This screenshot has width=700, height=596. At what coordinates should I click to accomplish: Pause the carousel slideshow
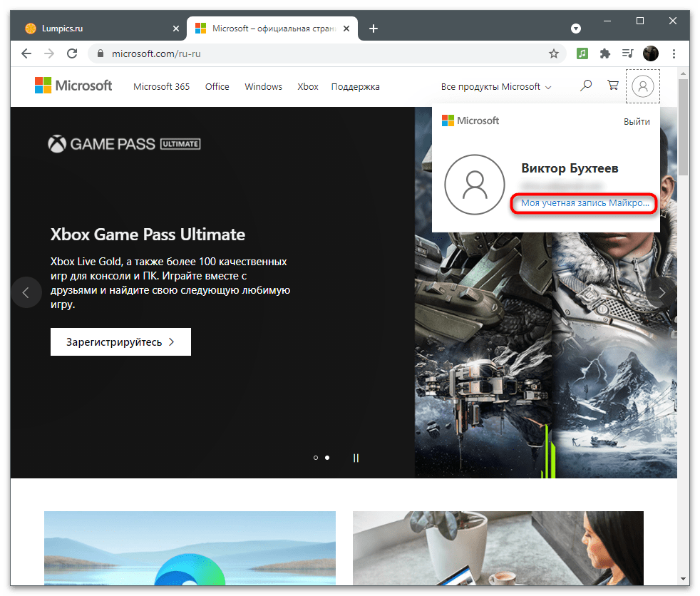tap(356, 458)
